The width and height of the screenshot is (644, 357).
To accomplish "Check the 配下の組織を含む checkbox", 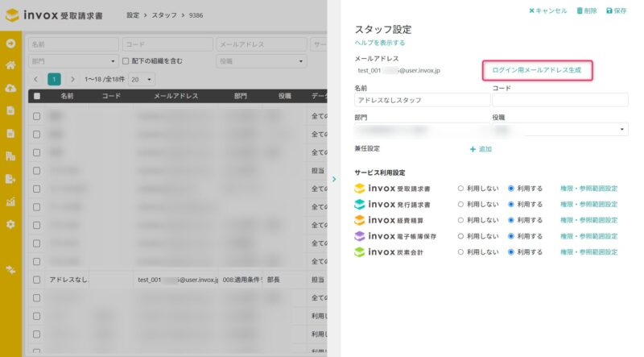I will coord(126,61).
